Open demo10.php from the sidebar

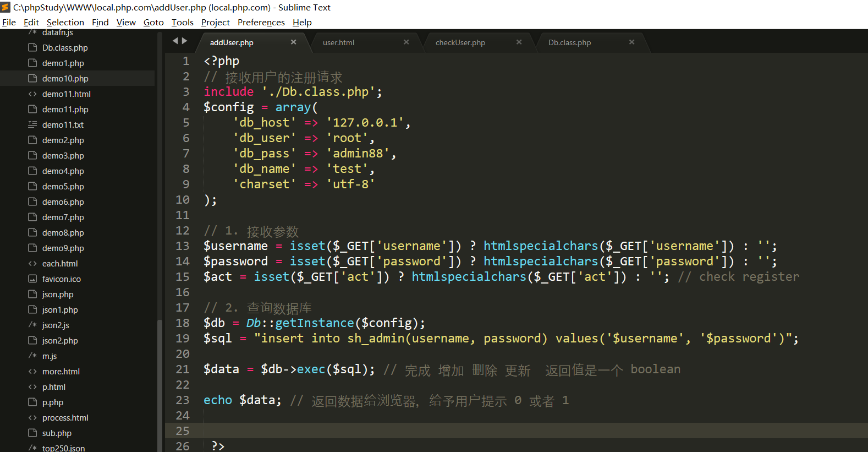[65, 79]
